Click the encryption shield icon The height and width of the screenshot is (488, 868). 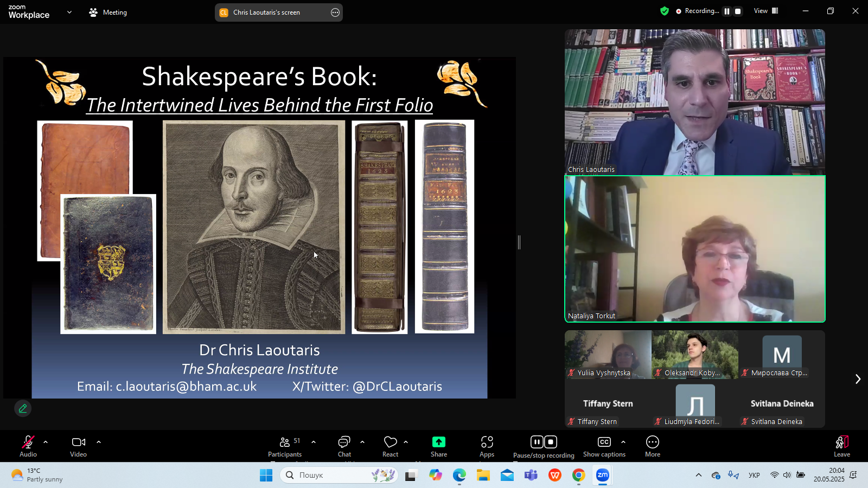pyautogui.click(x=665, y=11)
